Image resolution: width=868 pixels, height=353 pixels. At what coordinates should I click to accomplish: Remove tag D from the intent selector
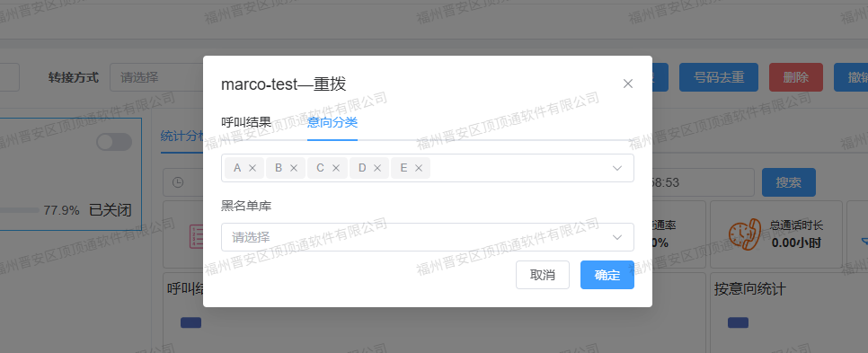377,168
